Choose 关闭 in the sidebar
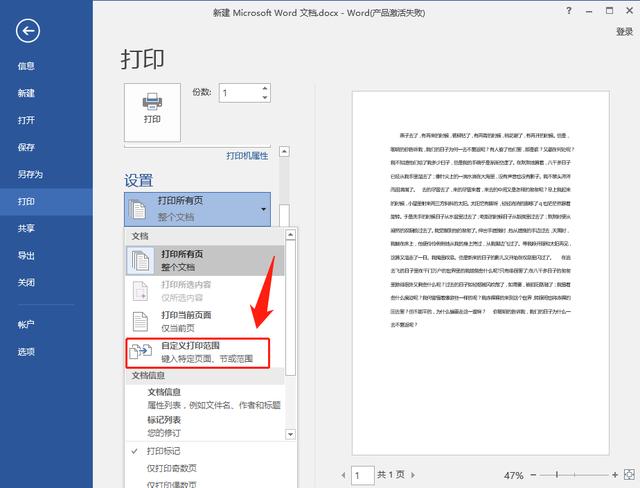Viewport: 640px width, 488px height. pos(26,283)
